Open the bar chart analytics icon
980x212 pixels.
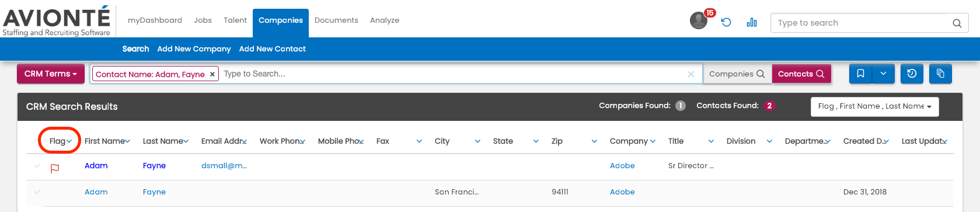[x=752, y=22]
